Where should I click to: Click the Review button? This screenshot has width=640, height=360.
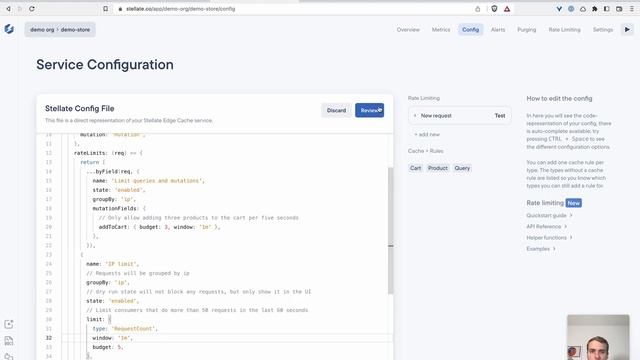pyautogui.click(x=369, y=110)
